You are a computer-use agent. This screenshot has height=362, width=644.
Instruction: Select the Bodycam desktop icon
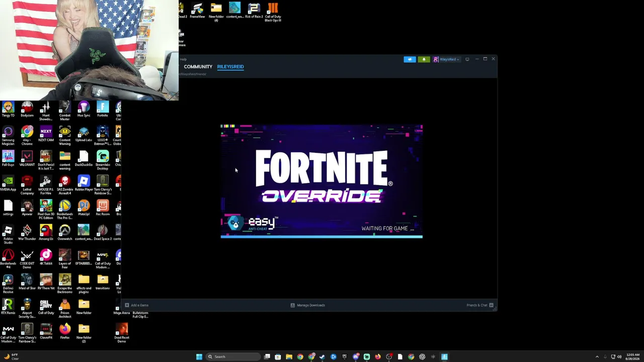[x=27, y=109]
